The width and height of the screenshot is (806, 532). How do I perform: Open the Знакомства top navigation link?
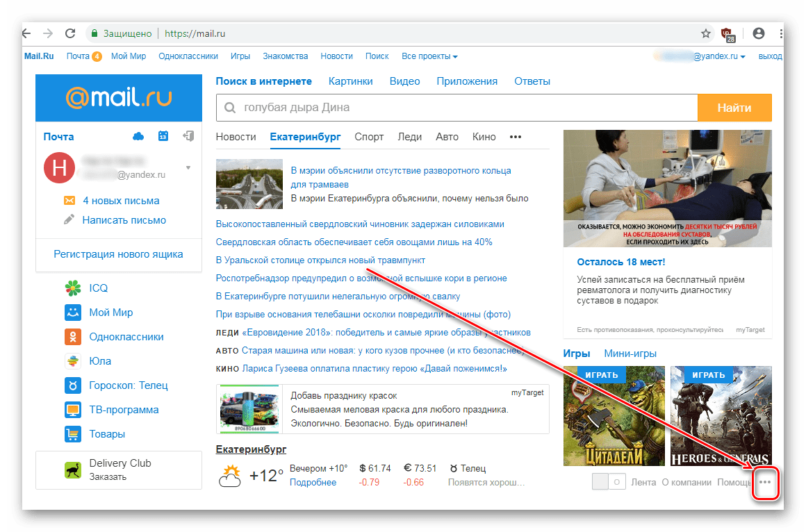(x=286, y=56)
